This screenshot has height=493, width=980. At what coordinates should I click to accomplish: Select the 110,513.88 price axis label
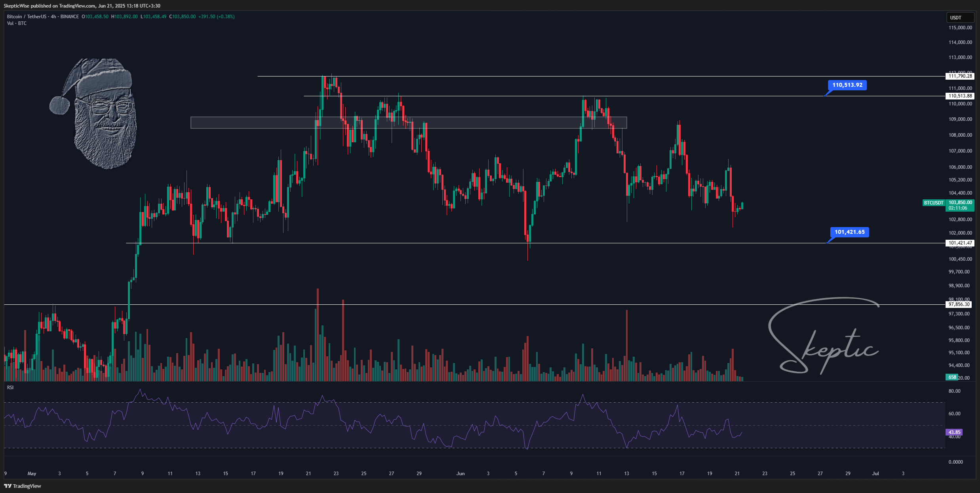pyautogui.click(x=960, y=96)
